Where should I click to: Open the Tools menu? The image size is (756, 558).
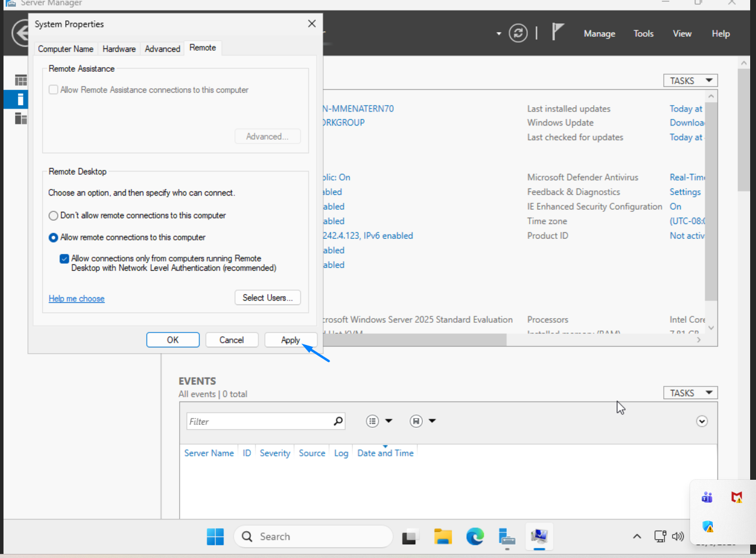pos(643,34)
